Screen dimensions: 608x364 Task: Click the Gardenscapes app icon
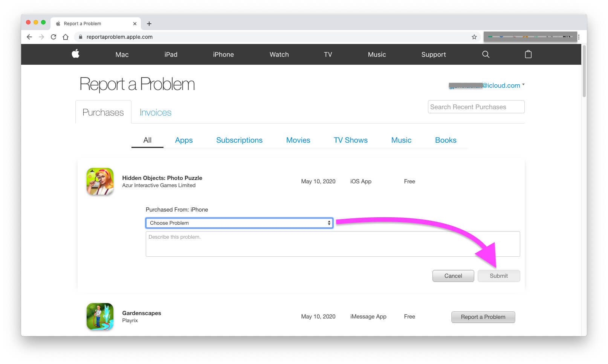99,316
